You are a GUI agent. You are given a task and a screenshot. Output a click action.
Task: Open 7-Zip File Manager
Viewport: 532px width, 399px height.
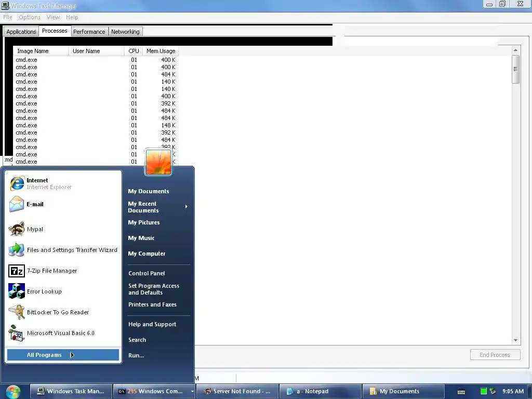[63, 271]
